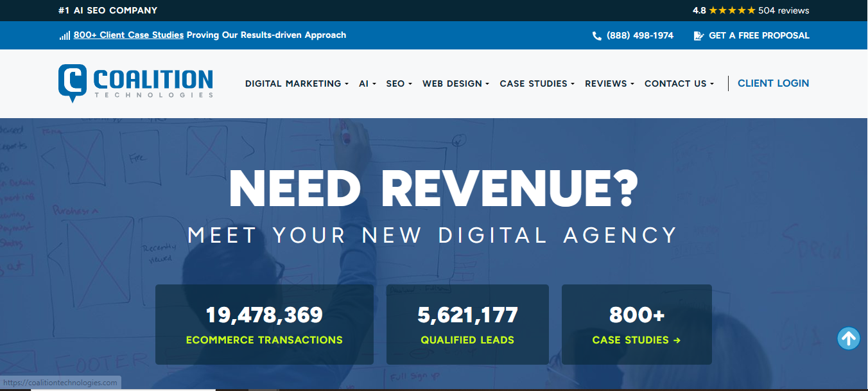The width and height of the screenshot is (868, 391).
Task: Click the five gold stars rating
Action: click(732, 10)
